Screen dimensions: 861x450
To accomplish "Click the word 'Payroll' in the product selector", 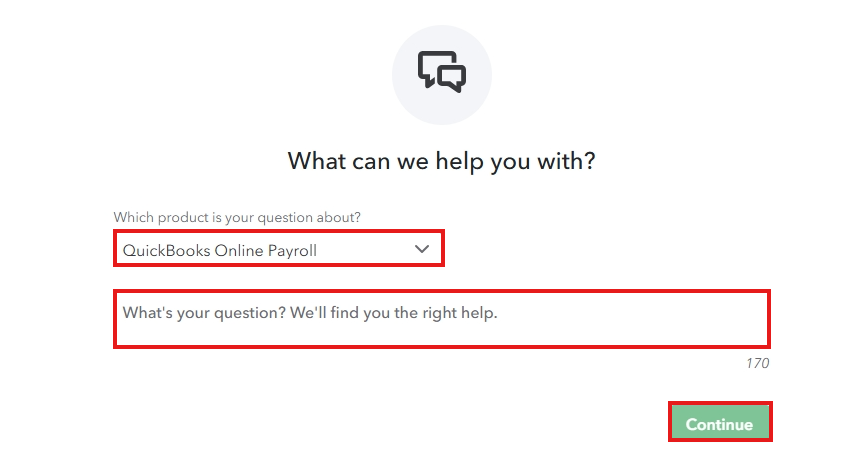I will (292, 251).
